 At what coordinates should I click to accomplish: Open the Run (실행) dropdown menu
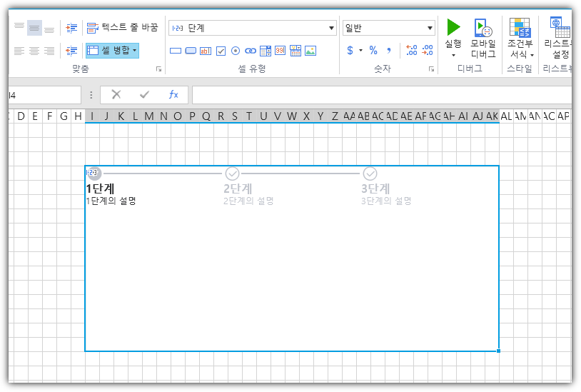point(453,55)
